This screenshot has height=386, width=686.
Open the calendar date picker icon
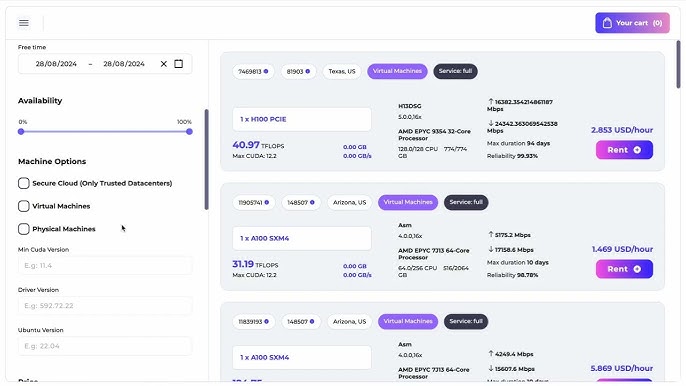tap(178, 64)
